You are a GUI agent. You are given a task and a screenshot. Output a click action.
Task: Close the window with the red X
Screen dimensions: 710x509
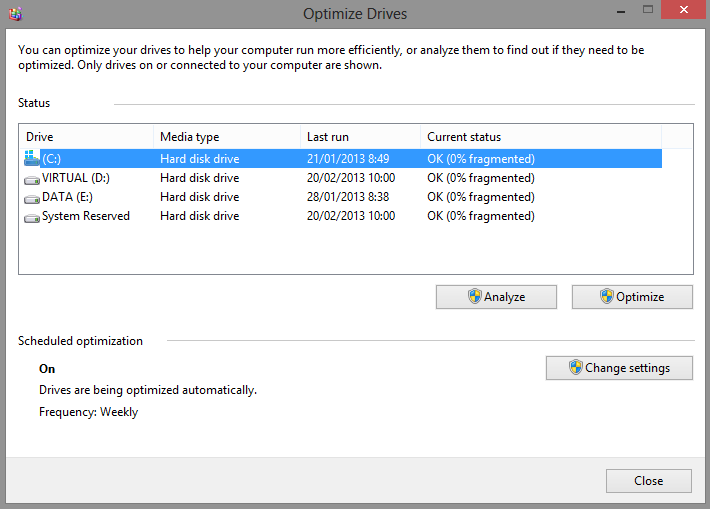click(x=683, y=10)
